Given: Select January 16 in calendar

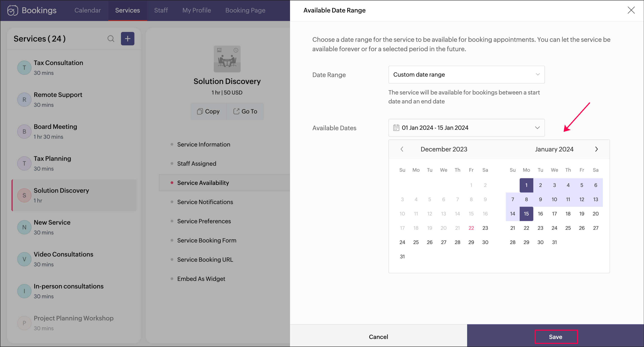Looking at the screenshot, I should (x=540, y=214).
